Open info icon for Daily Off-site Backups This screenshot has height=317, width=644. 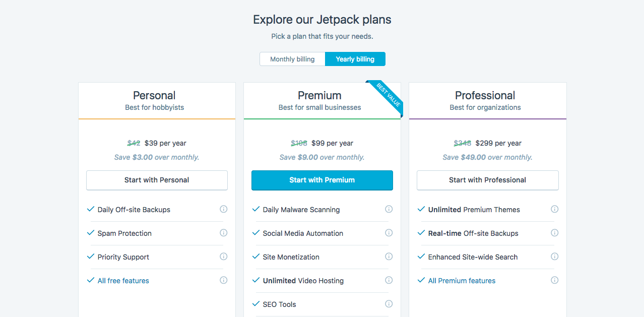(x=224, y=209)
